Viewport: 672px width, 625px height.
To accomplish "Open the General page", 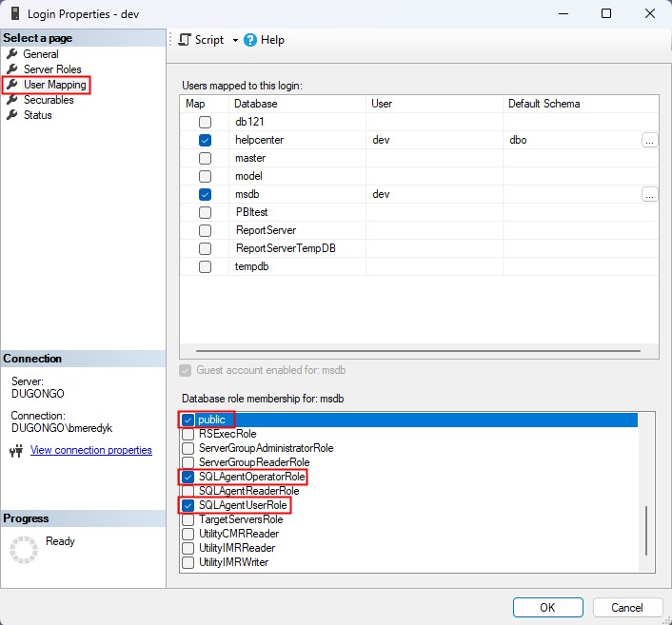I will pyautogui.click(x=41, y=54).
